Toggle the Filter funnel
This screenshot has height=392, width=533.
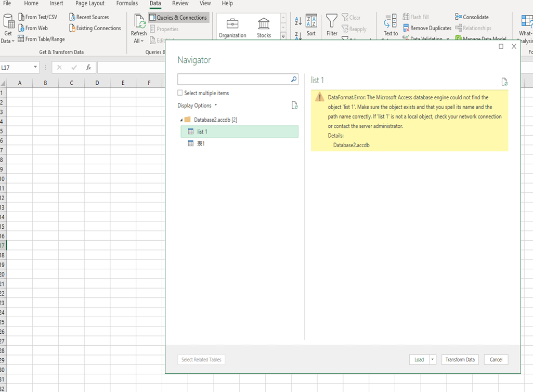[x=332, y=25]
